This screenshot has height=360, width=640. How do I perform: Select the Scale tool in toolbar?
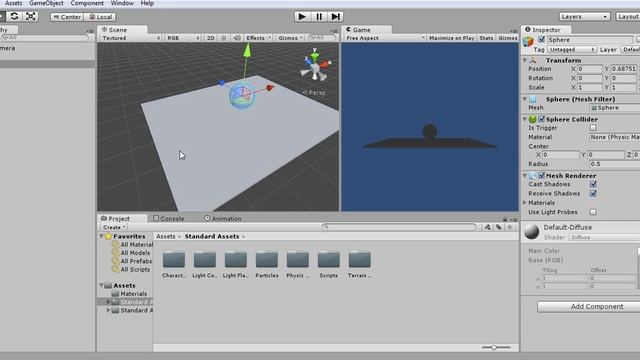(x=31, y=16)
